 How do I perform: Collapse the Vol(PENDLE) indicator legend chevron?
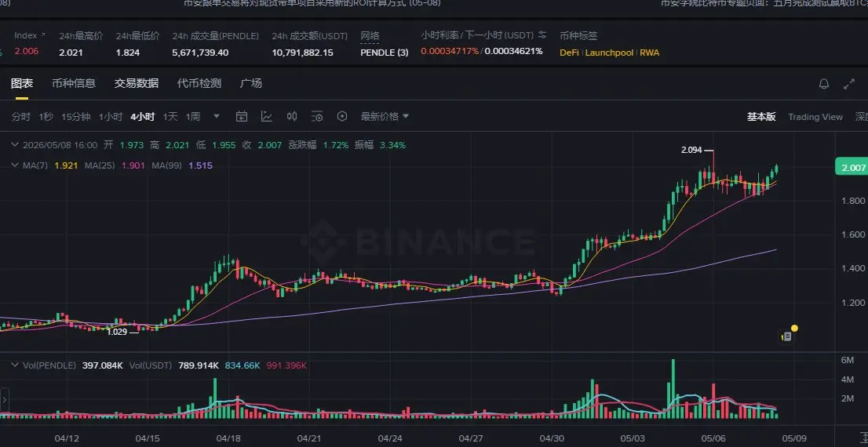15,365
